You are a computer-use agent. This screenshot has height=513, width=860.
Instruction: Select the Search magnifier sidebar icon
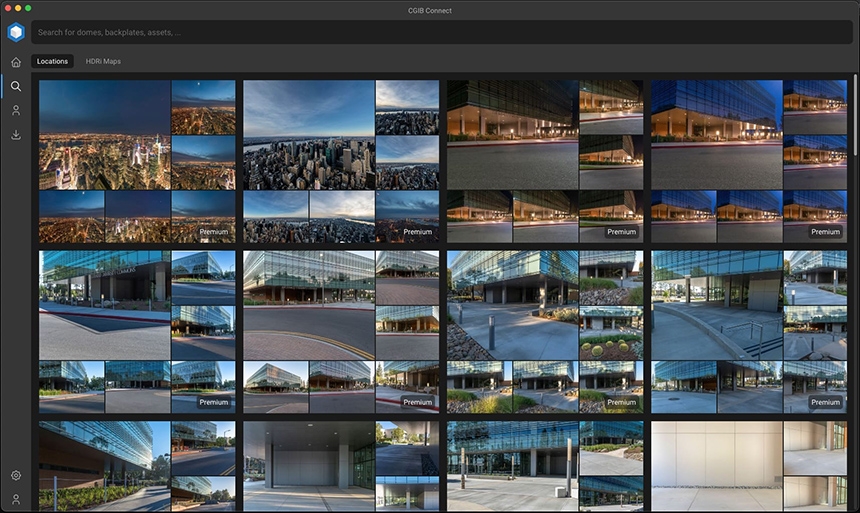[x=16, y=86]
